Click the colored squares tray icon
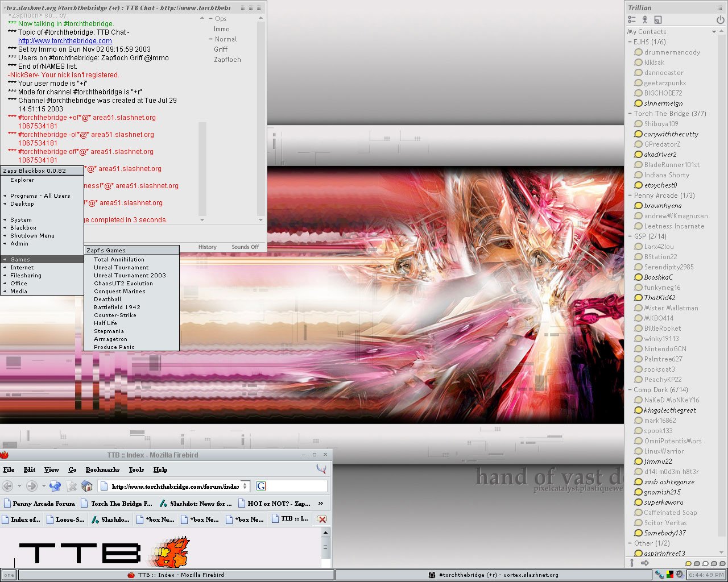This screenshot has width=728, height=582. [x=670, y=575]
